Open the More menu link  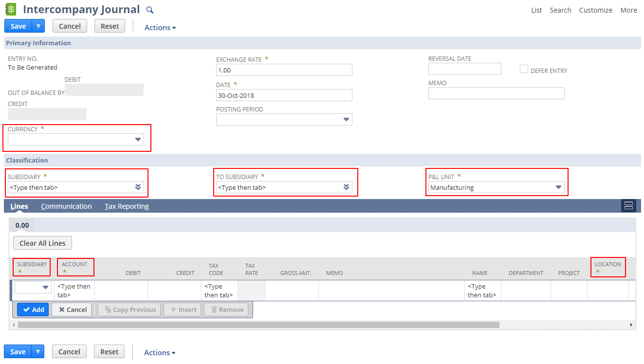pyautogui.click(x=628, y=10)
